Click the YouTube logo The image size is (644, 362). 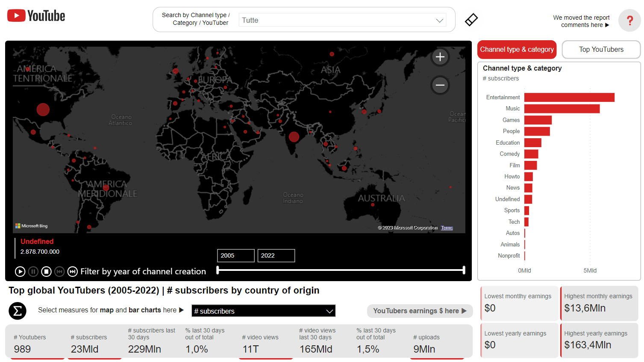click(36, 16)
